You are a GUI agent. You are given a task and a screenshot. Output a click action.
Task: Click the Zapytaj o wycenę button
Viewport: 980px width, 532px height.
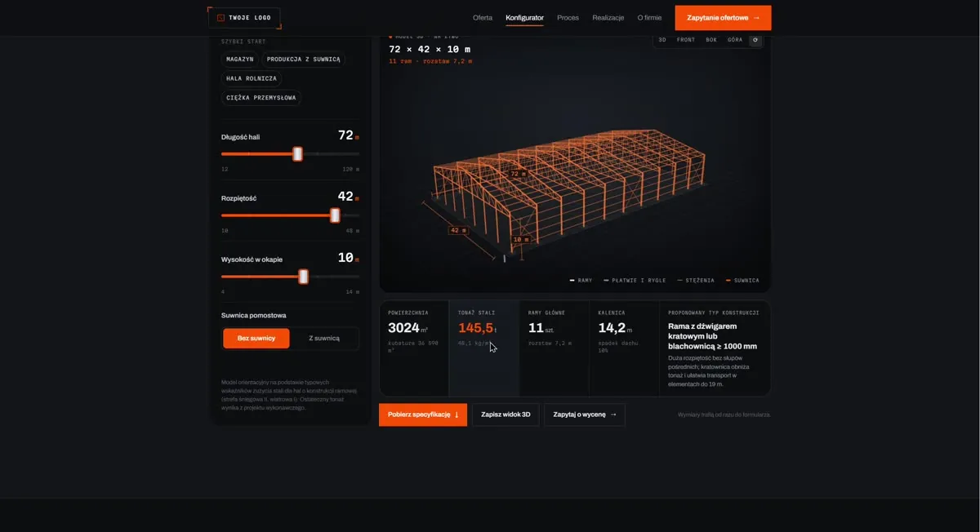click(585, 415)
